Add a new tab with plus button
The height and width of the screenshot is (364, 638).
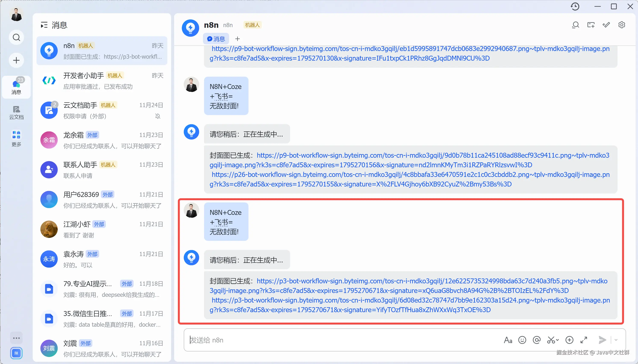238,39
